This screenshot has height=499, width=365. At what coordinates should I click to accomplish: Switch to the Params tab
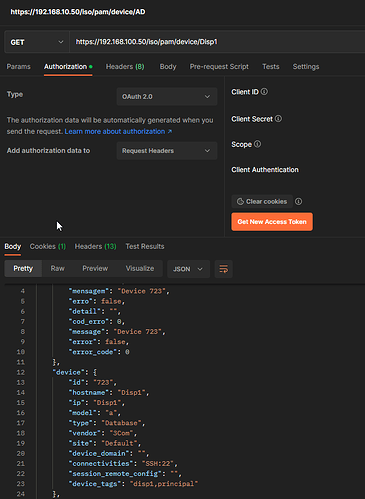click(18, 67)
